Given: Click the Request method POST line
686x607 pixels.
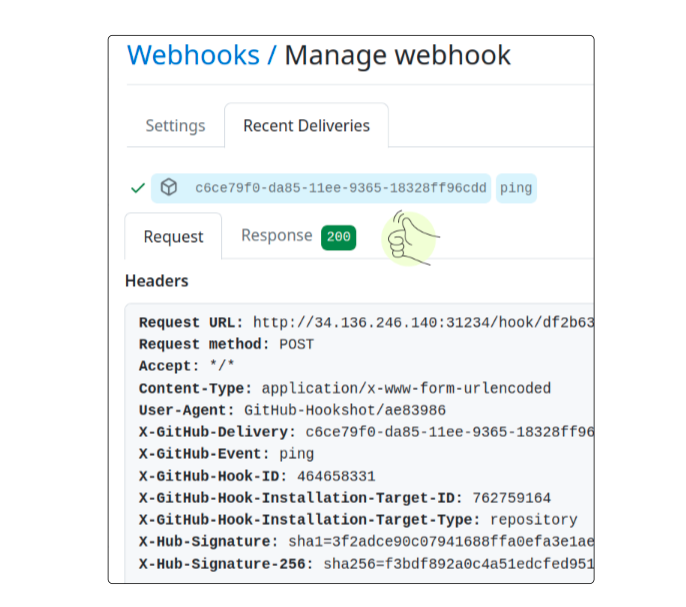Looking at the screenshot, I should 226,344.
